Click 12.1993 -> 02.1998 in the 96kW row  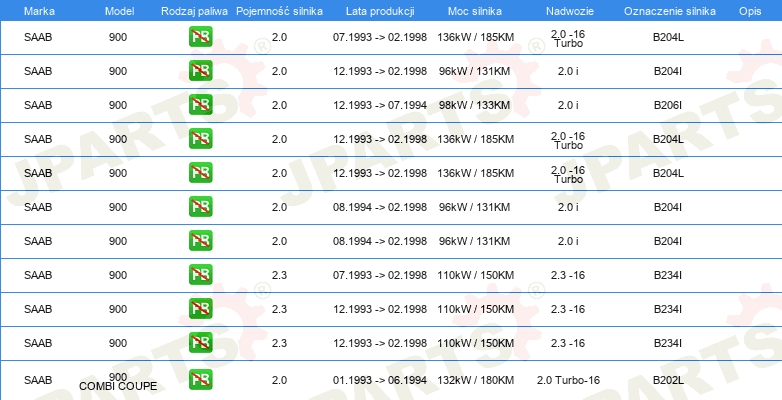[380, 71]
